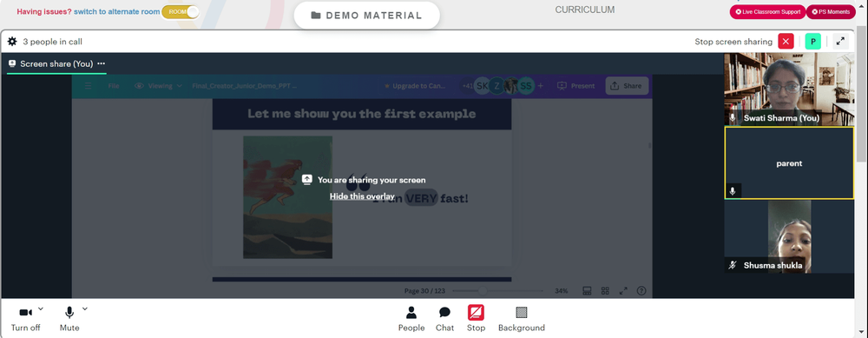
Task: Turn off the camera
Action: coord(25,319)
